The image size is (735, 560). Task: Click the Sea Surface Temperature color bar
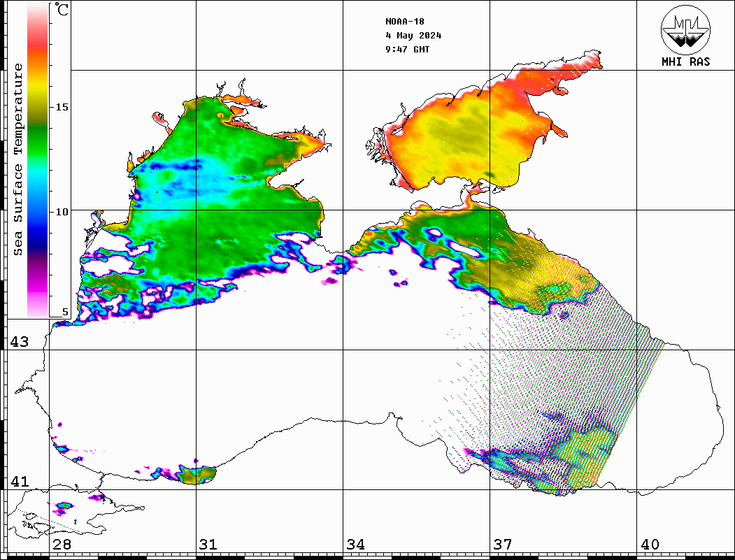point(38,161)
